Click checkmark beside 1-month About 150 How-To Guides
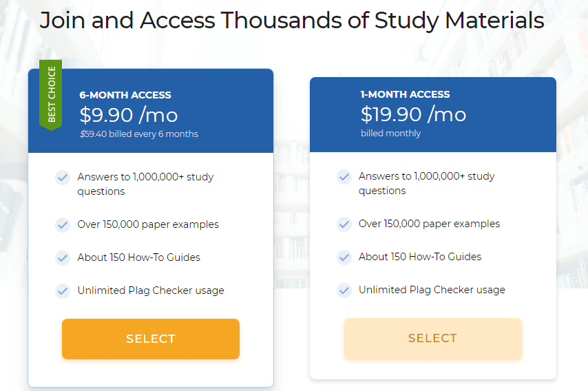Screen dimensions: 588x391 (344, 257)
